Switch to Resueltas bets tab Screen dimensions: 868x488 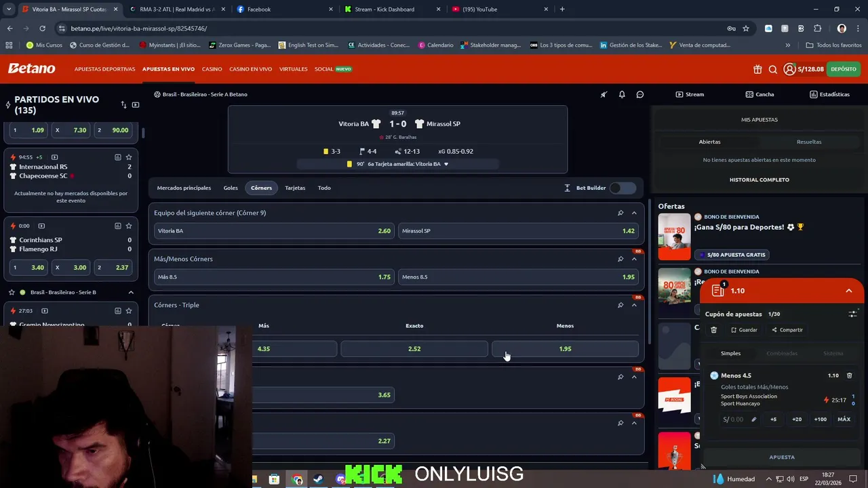pos(808,142)
